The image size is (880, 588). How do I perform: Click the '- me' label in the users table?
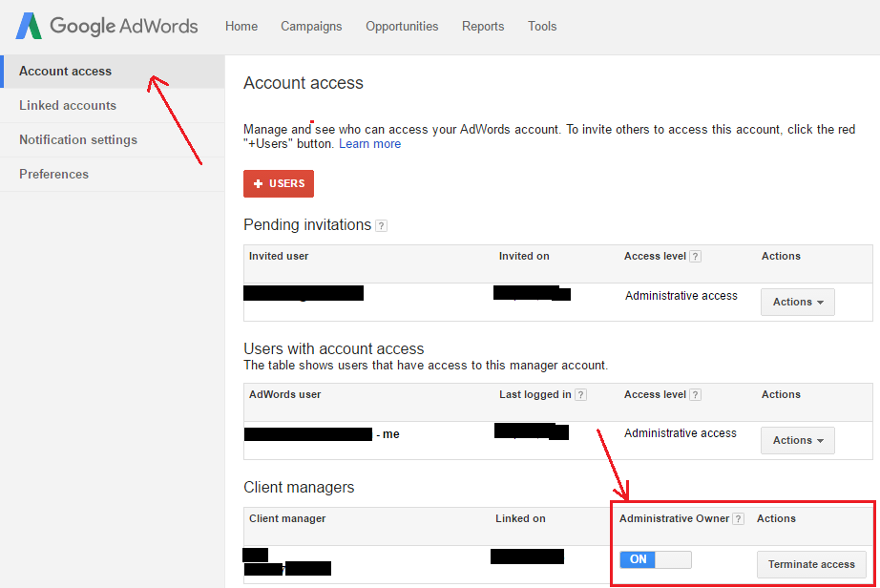[x=388, y=434]
